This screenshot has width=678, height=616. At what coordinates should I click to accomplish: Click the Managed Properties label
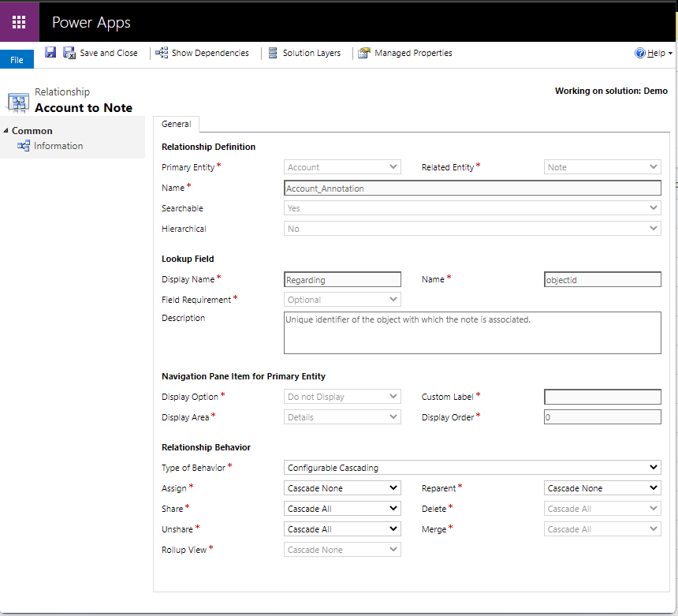click(x=413, y=53)
